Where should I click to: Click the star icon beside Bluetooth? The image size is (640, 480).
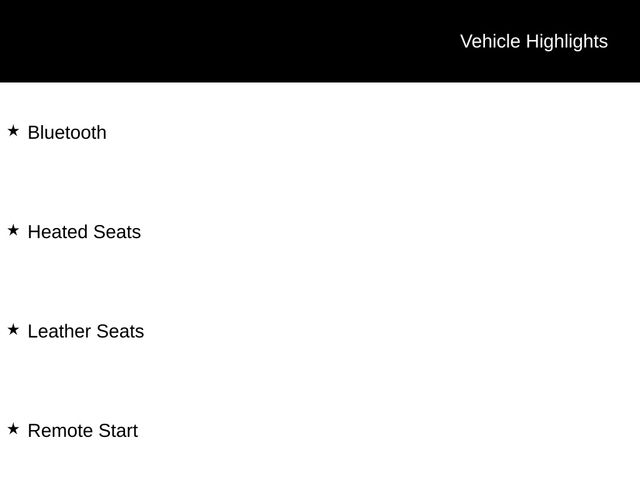(x=13, y=131)
